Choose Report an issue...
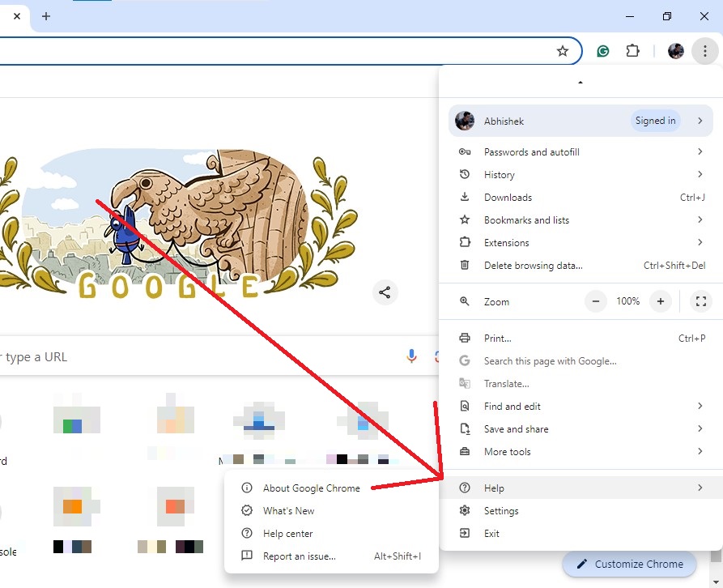 tap(331, 556)
